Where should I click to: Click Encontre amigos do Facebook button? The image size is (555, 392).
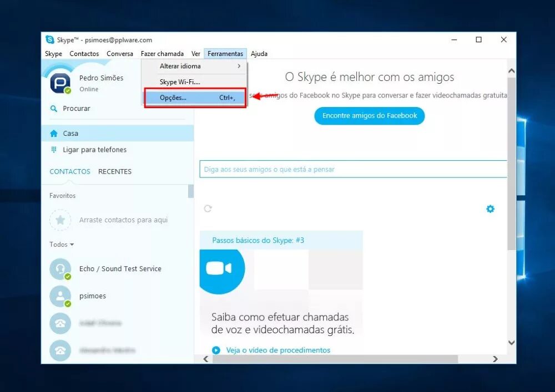coord(369,115)
